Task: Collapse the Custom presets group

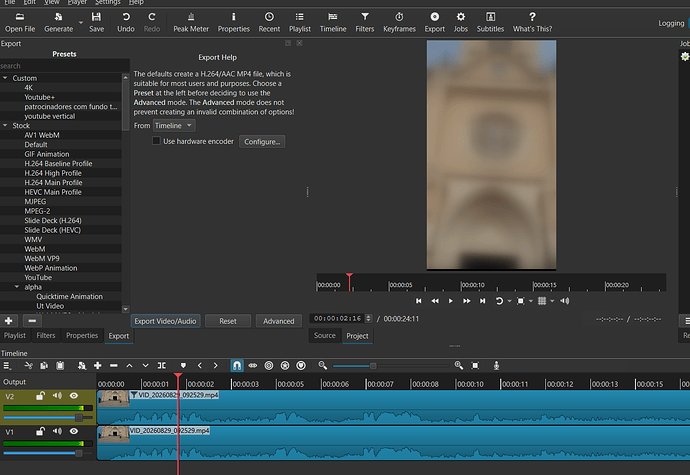Action: 5,78
